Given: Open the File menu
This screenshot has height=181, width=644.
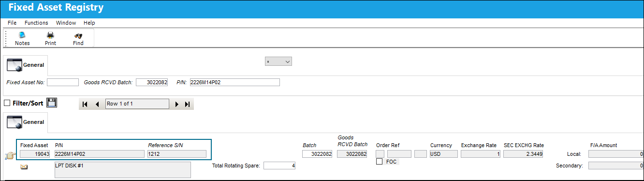Looking at the screenshot, I should (x=12, y=23).
